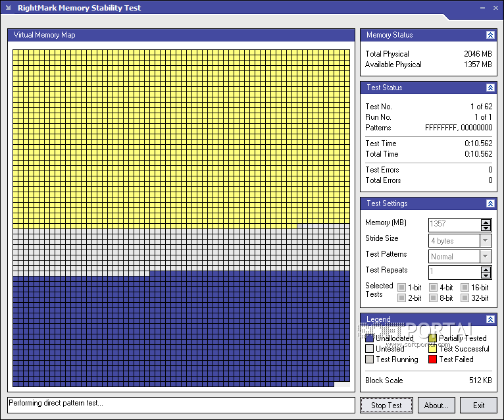
Task: Toggle the 8-bit test checkbox
Action: pos(434,298)
